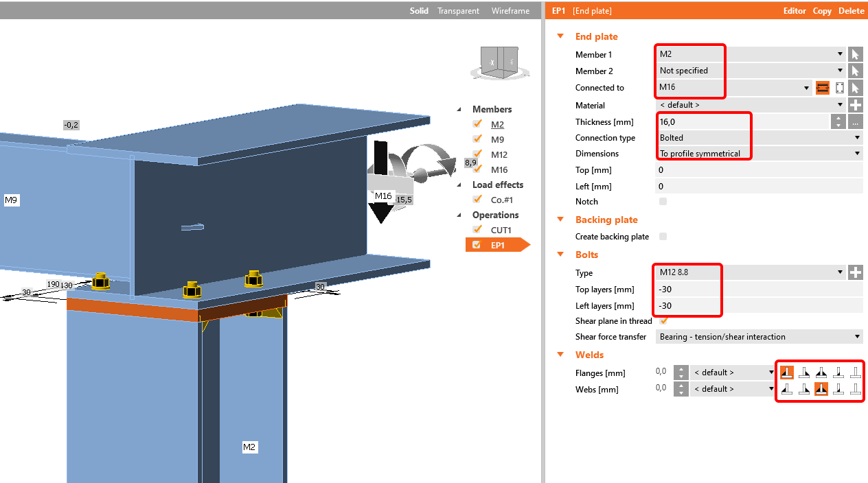Open the Editor for the end plate
This screenshot has width=868, height=483.
(x=795, y=11)
